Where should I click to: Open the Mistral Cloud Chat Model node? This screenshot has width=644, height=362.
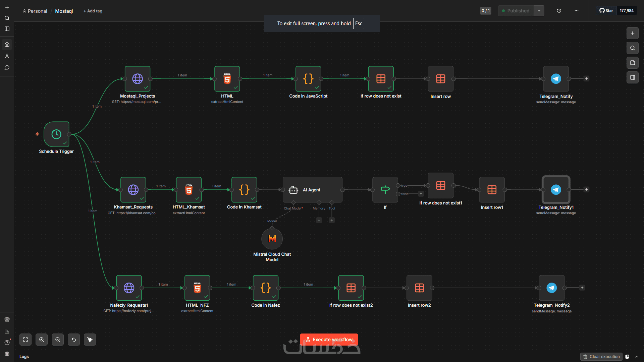coord(272,239)
